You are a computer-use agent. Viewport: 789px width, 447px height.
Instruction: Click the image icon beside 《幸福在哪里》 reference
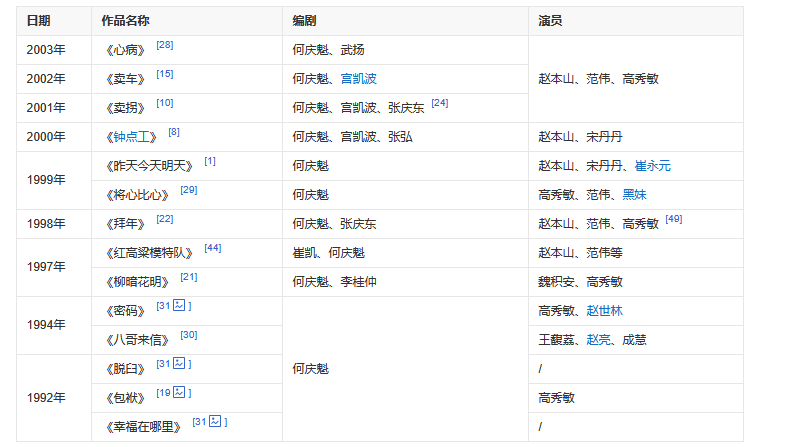(x=215, y=422)
